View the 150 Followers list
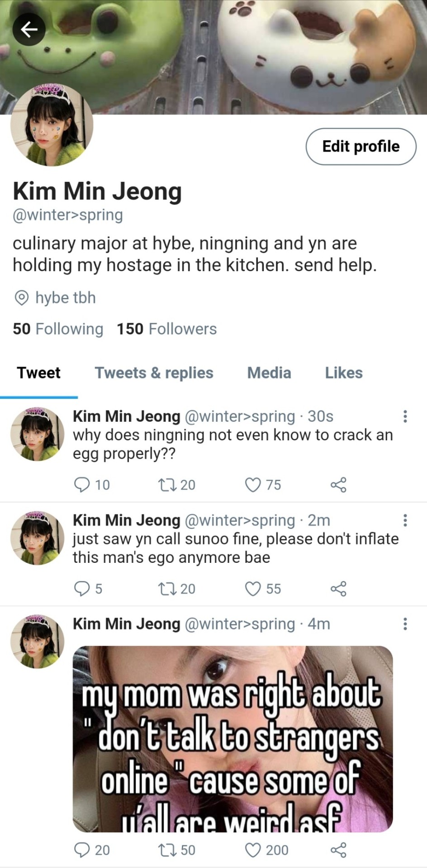The width and height of the screenshot is (427, 868). (167, 329)
